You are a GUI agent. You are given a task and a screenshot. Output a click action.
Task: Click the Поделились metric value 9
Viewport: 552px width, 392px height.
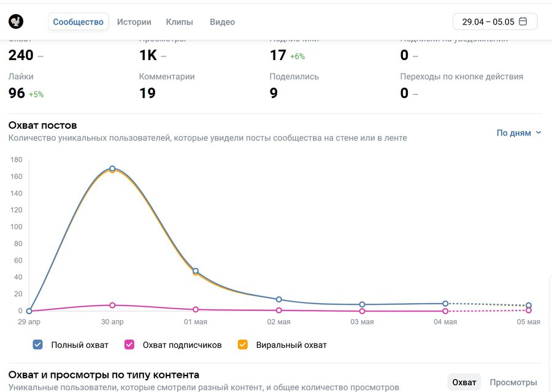click(x=274, y=93)
